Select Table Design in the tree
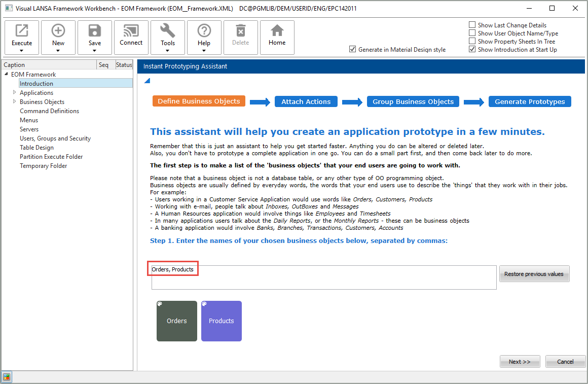This screenshot has width=588, height=384. coord(36,148)
